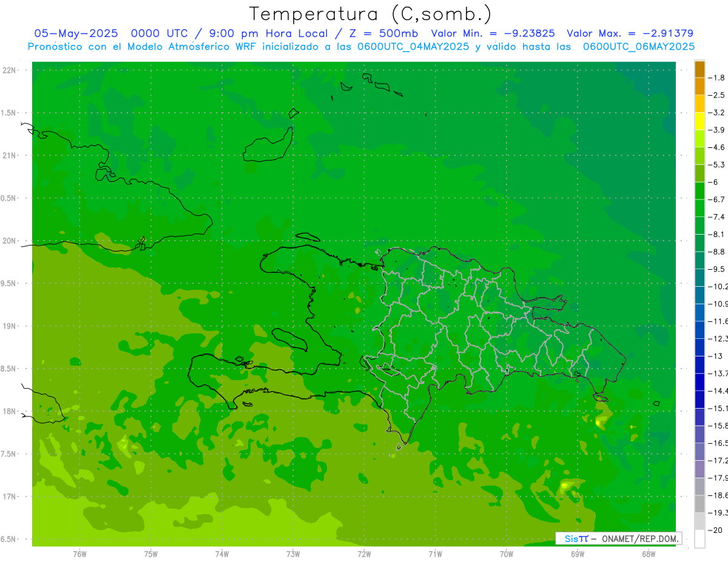Screen dimensions: 728x562
Task: Pick the purple swatch between -17.2 and -17.9
Action: point(699,469)
